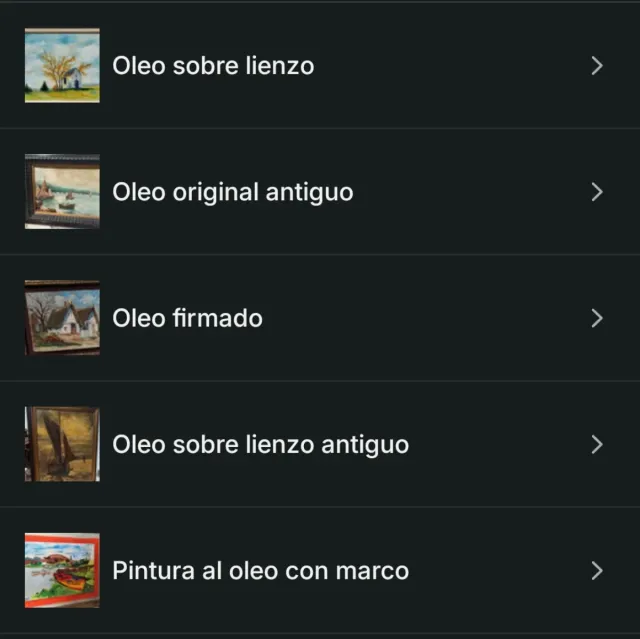Choose the 'Oleo firmado' text
Screen dimensions: 640x639
coord(187,318)
